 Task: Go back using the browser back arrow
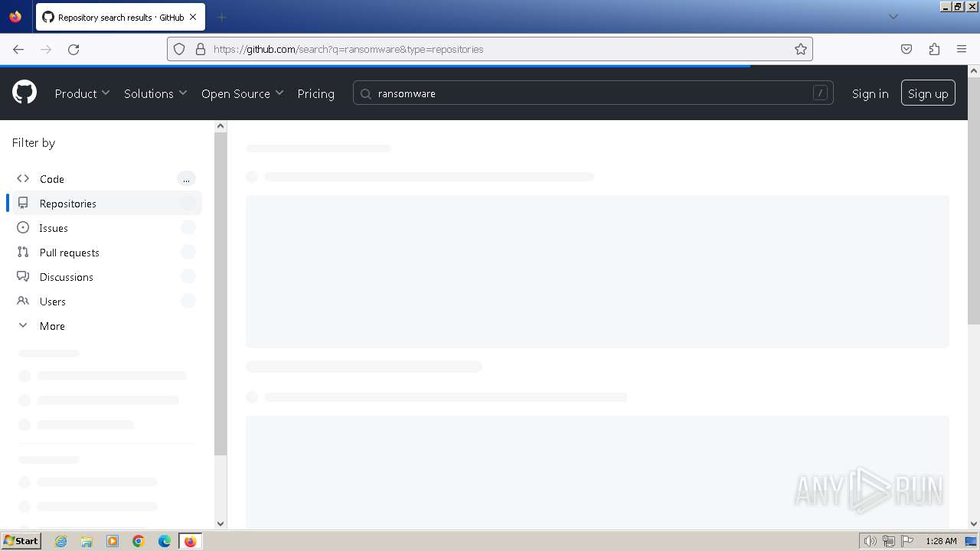[18, 49]
